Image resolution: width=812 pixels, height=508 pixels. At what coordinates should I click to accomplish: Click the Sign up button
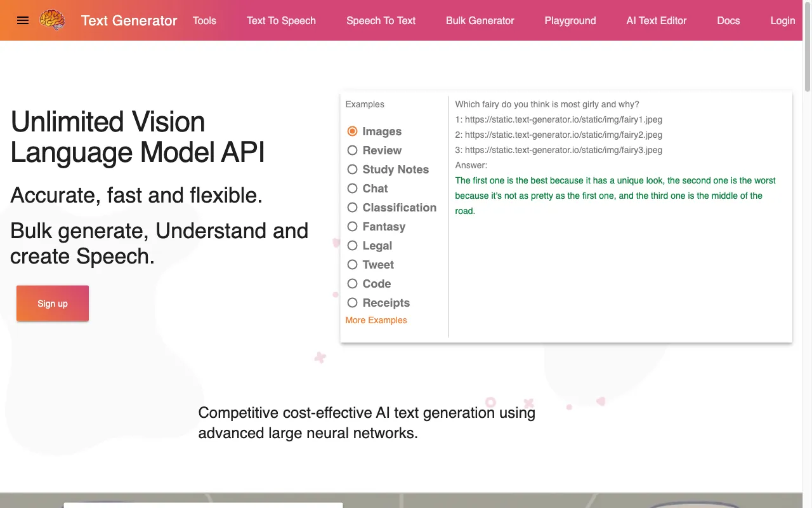click(53, 304)
